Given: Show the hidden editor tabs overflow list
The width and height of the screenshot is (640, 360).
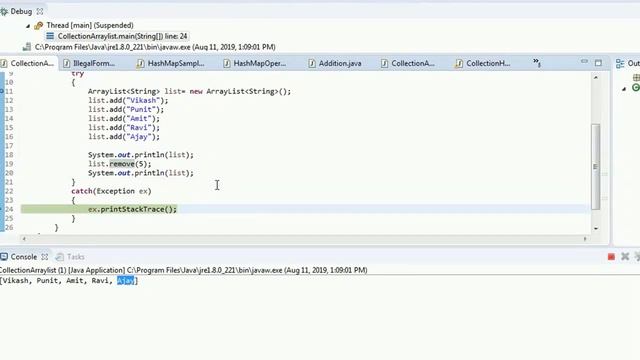Looking at the screenshot, I should 536,62.
